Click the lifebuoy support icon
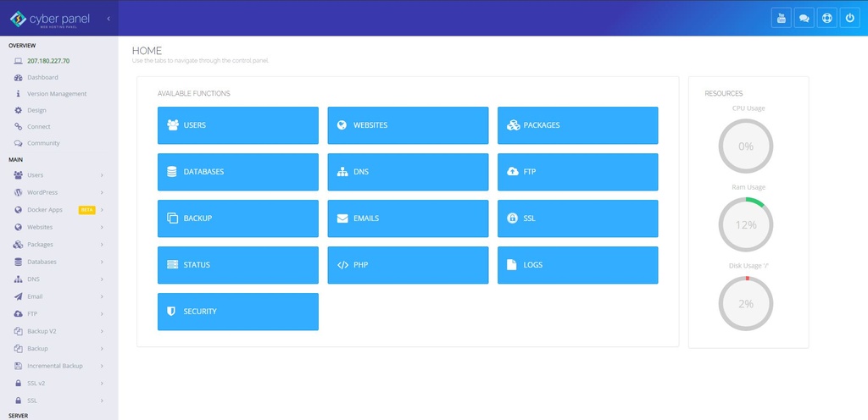 [827, 18]
